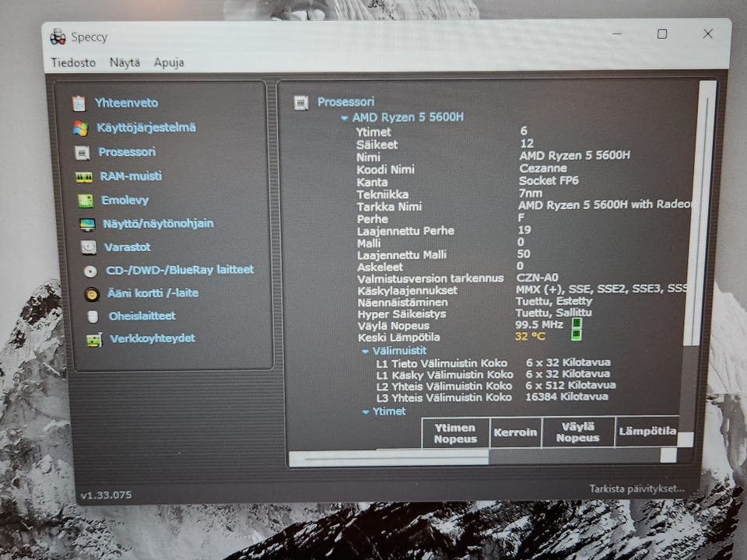This screenshot has width=747, height=560.
Task: Select Verkkoyhteydet in the sidebar
Action: 153,338
